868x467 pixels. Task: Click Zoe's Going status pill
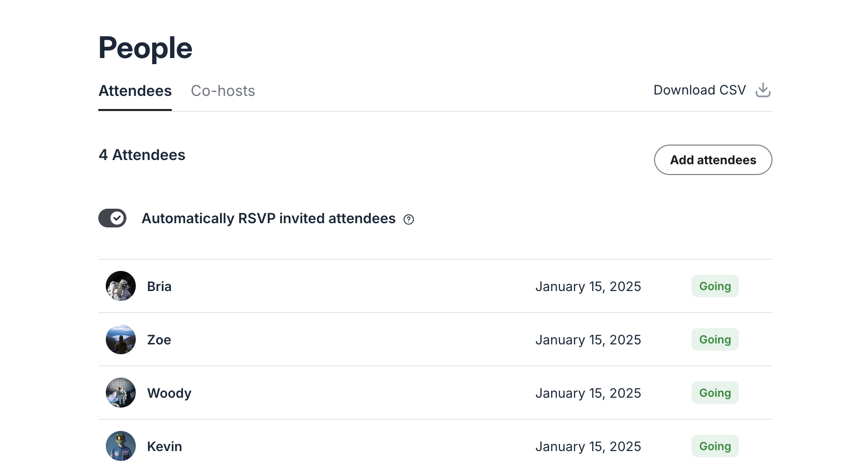click(x=714, y=339)
